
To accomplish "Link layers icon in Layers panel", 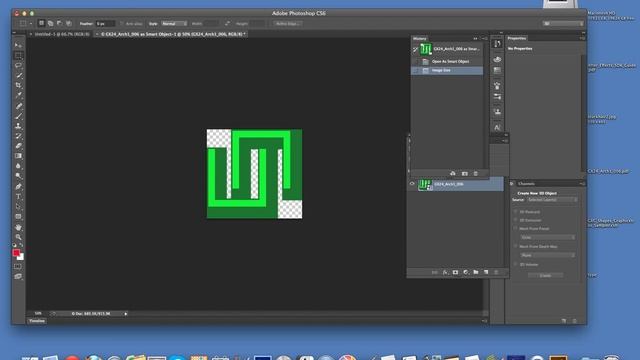I will [x=435, y=272].
